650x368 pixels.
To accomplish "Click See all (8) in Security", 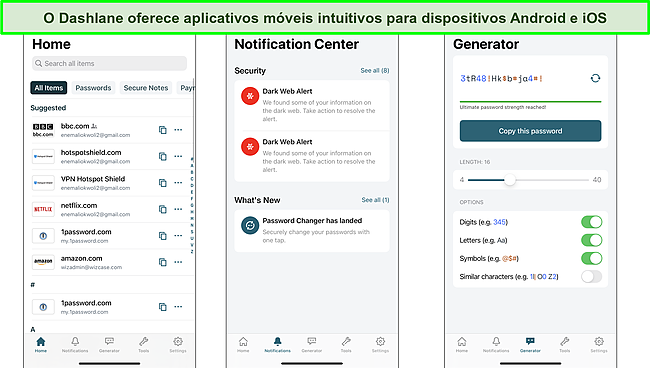I will pos(375,70).
